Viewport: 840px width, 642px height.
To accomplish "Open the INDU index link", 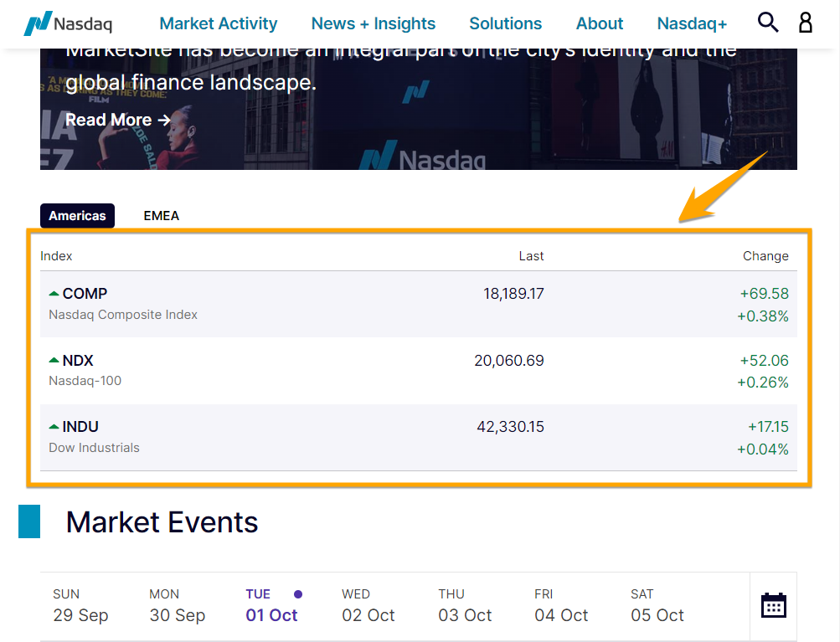I will point(80,427).
